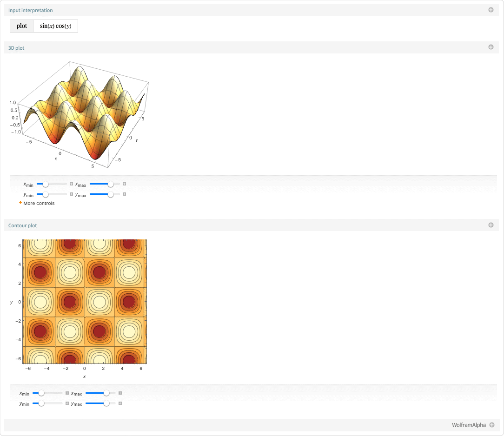Click plus icon in Input interpretation header
Image resolution: width=504 pixels, height=436 pixels.
coord(491,10)
